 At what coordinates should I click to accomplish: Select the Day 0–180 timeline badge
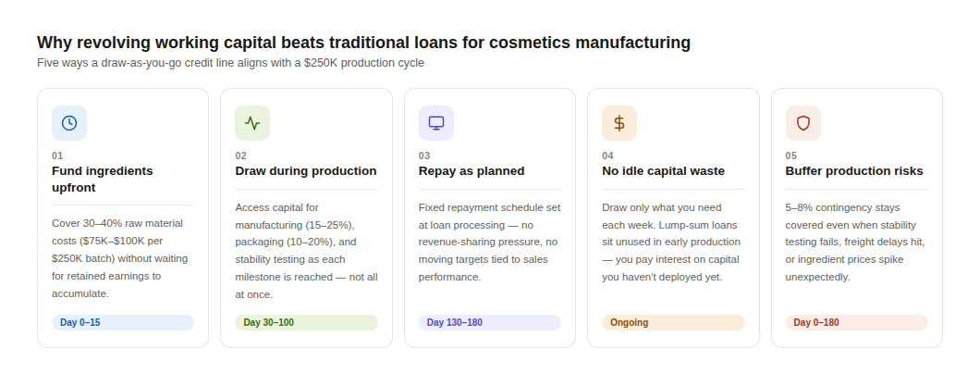[x=856, y=322]
